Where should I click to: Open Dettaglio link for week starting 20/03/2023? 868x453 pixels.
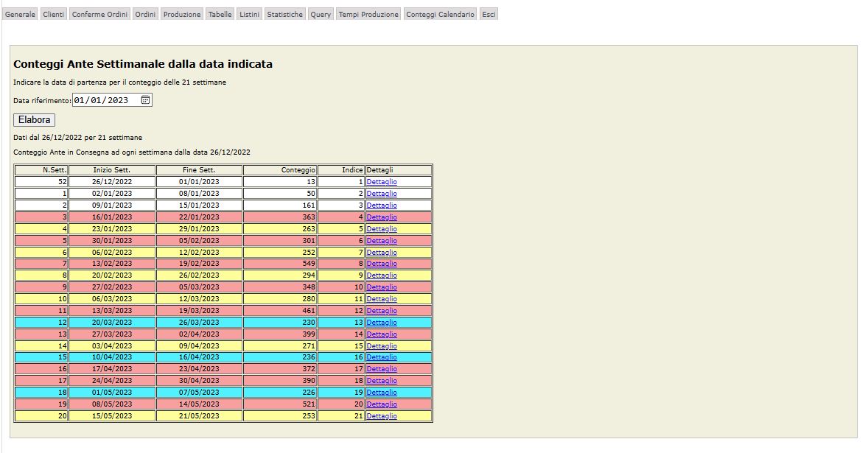tap(382, 323)
